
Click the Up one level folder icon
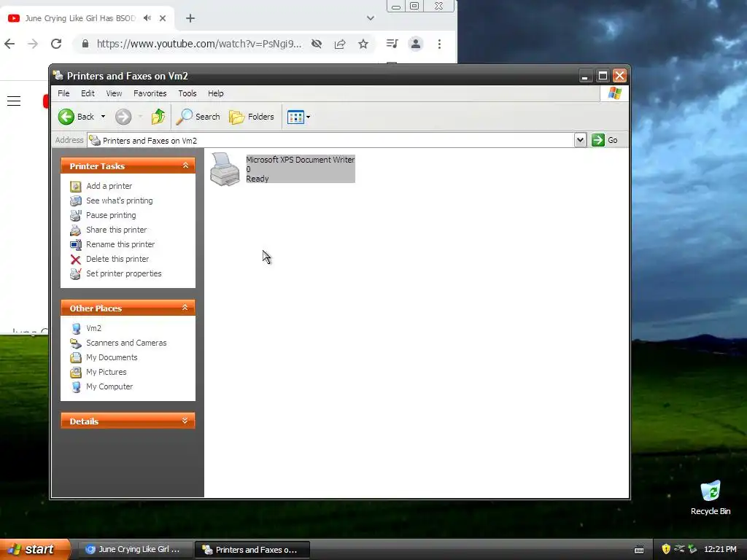(158, 117)
